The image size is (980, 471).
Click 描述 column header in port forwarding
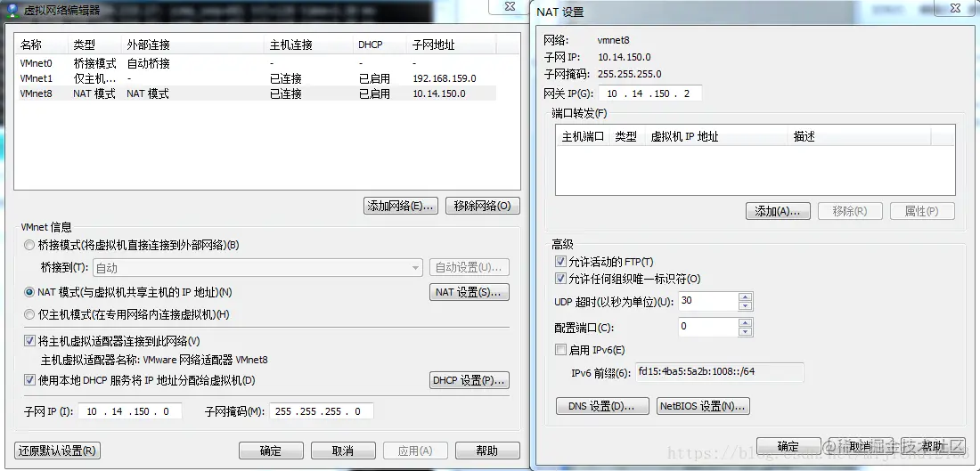[860, 136]
